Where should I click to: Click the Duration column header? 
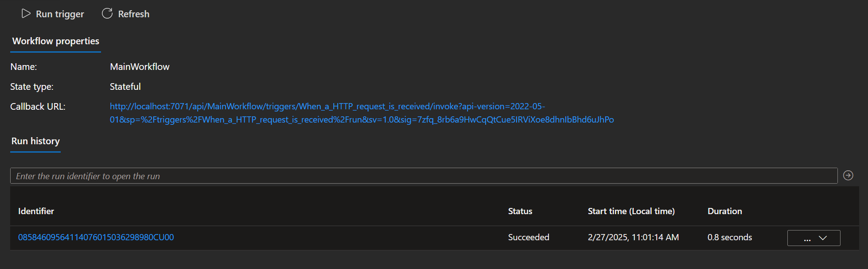click(724, 211)
